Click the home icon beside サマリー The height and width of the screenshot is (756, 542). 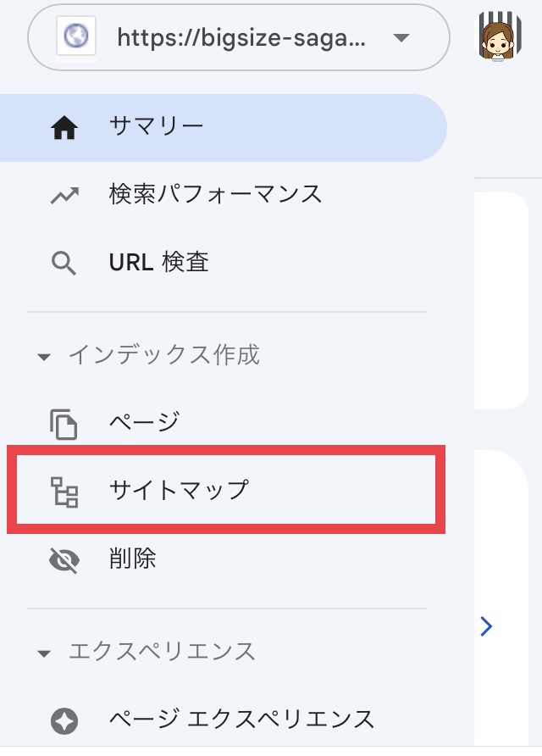point(64,128)
